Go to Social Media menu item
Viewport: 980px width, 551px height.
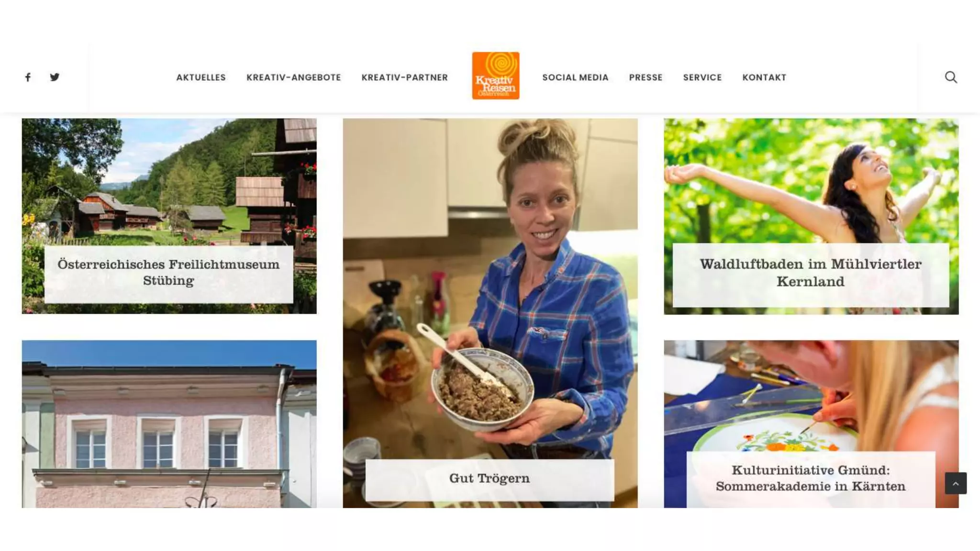575,77
